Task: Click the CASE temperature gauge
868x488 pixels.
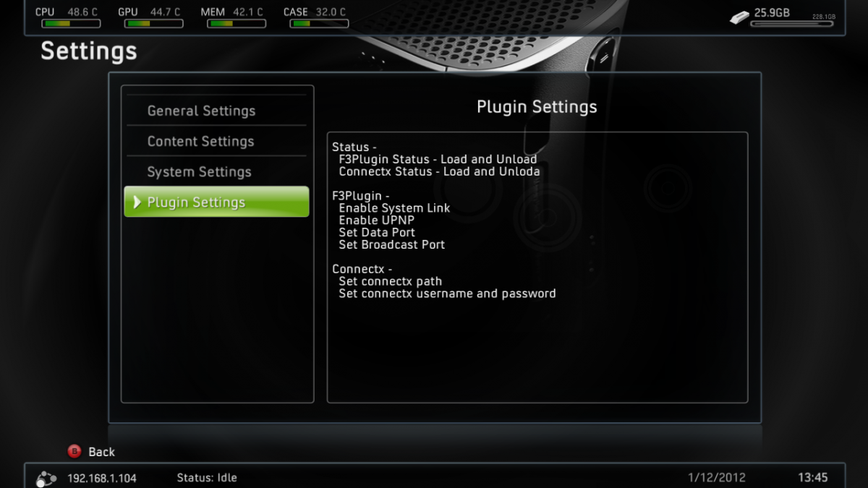Action: point(319,24)
